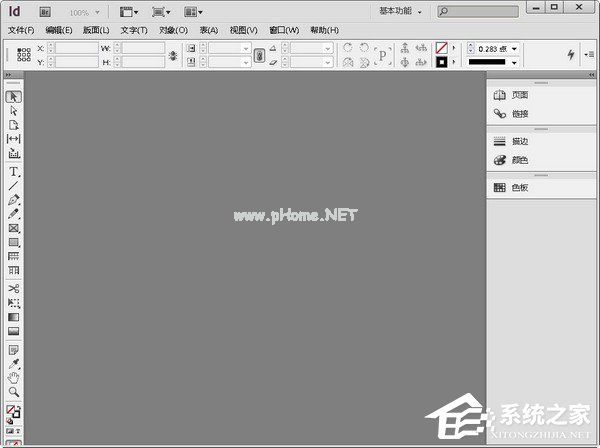Open the 视图(V) menu

pyautogui.click(x=243, y=30)
